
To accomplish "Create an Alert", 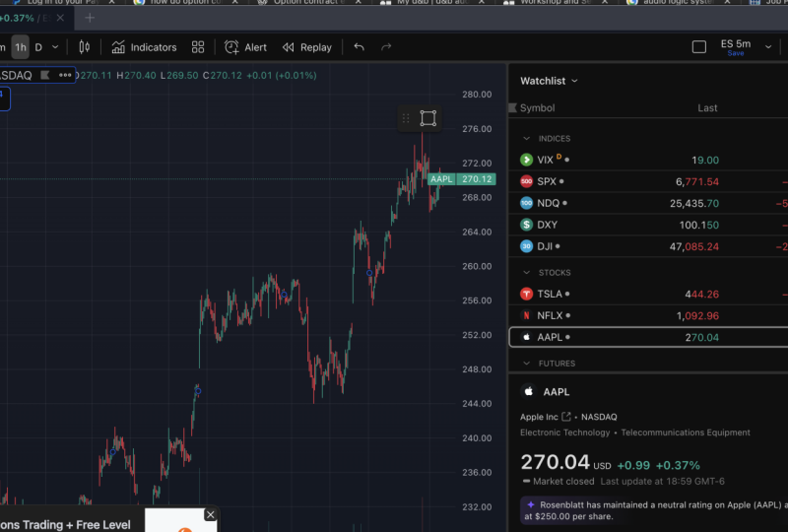I will (x=245, y=47).
